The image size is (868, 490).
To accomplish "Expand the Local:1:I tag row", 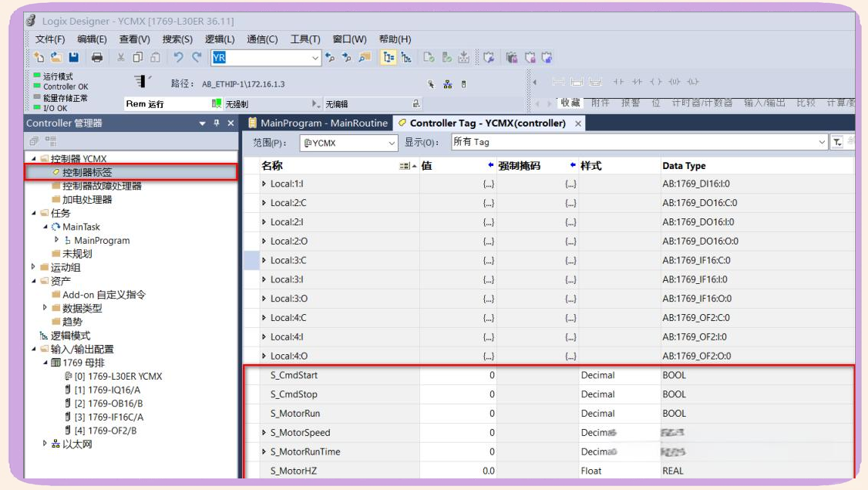I will point(264,184).
